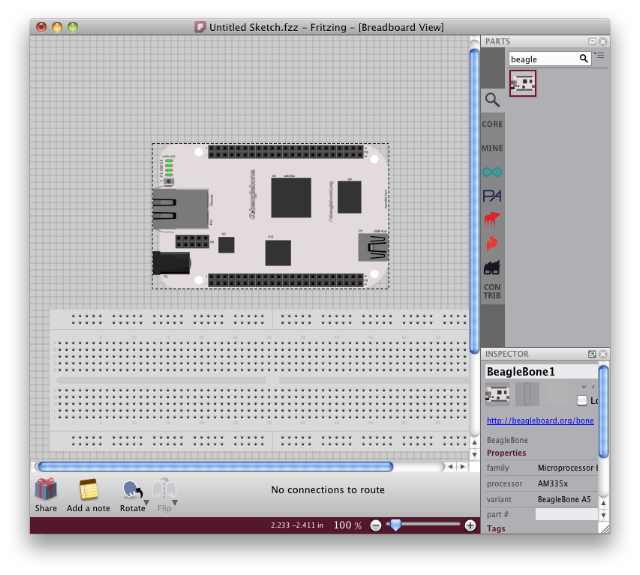
Task: Click the BeagleBone bottom pin header
Action: coord(286,280)
